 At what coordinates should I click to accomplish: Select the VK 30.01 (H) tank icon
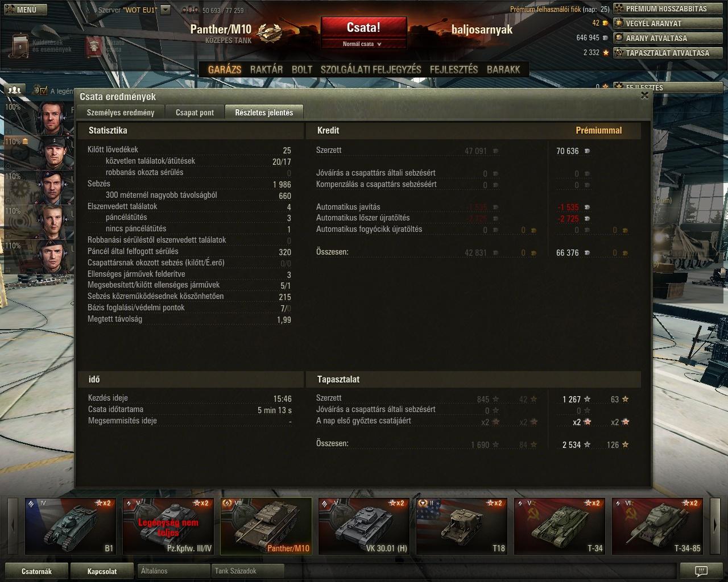[364, 526]
